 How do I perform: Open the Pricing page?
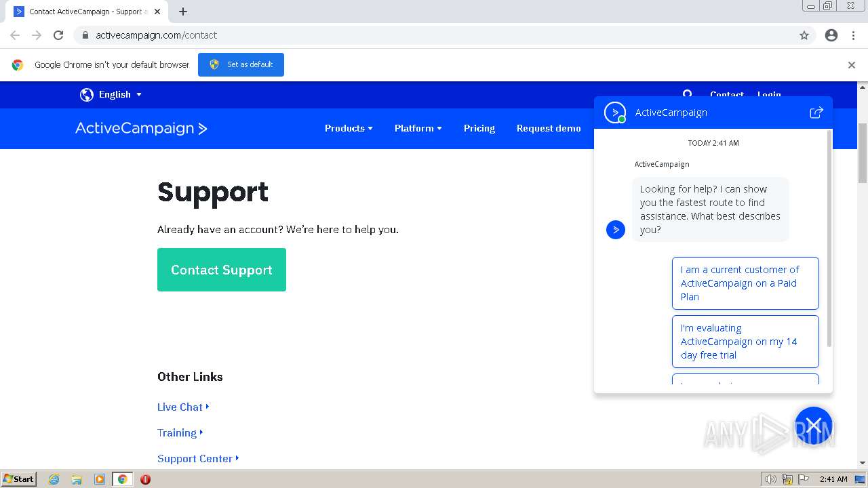pos(479,128)
